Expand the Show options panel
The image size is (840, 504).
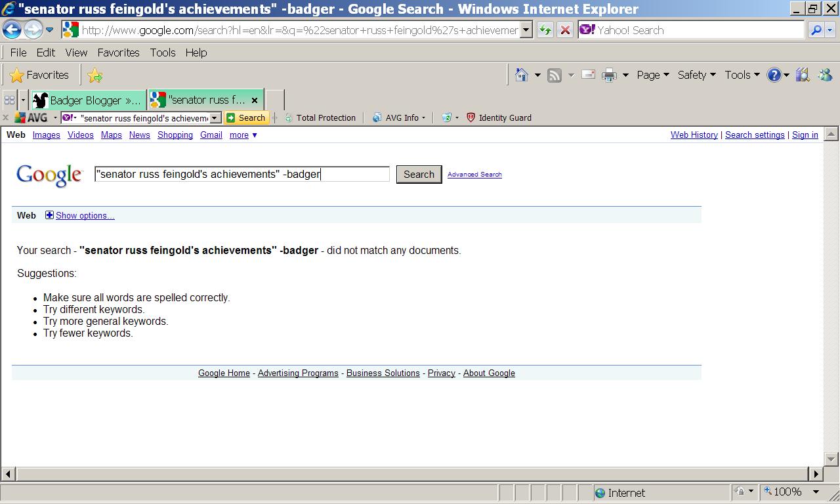(x=85, y=216)
